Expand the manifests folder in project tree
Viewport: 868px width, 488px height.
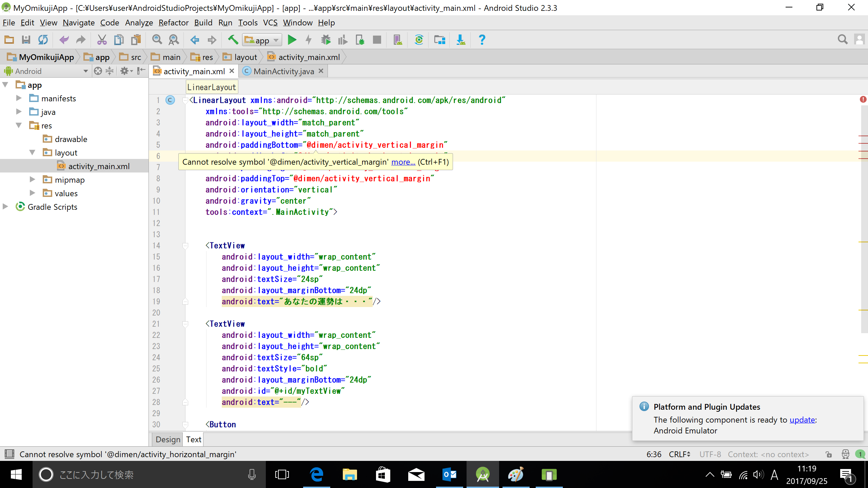pos(19,98)
